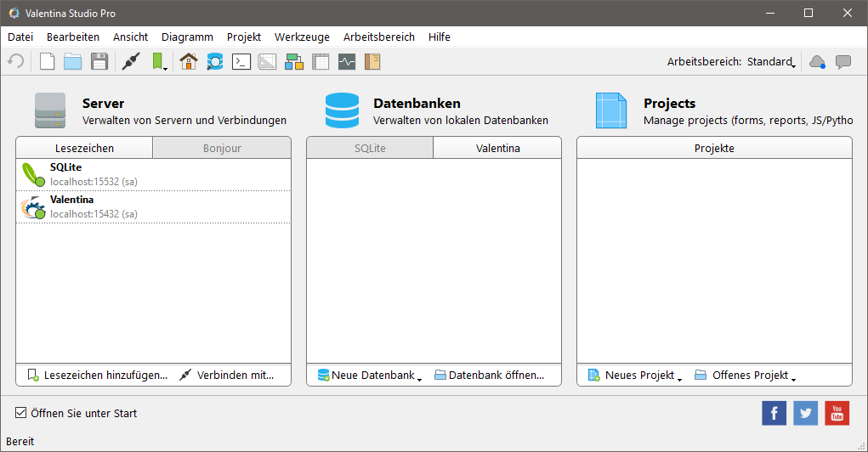Screen dimensions: 868x452
Task: Open the Arbeitsbereich menu
Action: point(379,37)
